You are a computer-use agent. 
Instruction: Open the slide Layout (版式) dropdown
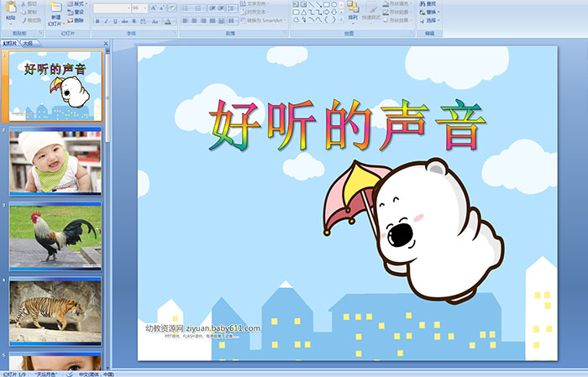[x=77, y=3]
